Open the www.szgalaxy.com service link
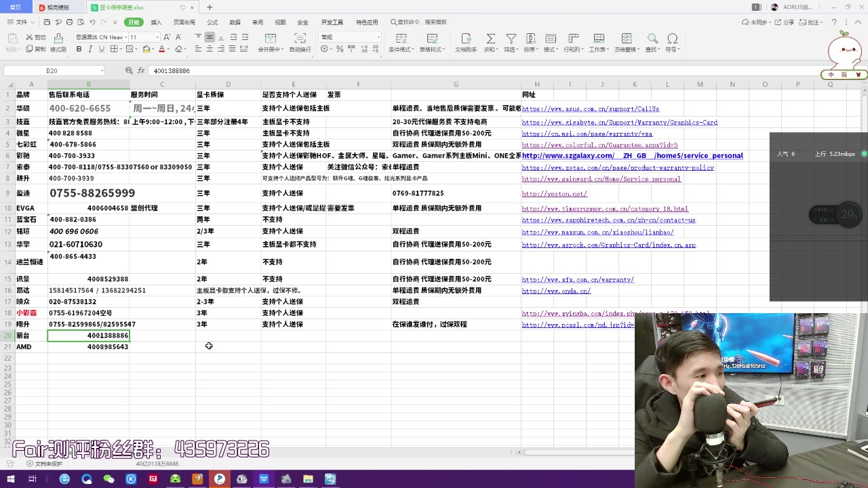The image size is (868, 488). click(633, 156)
